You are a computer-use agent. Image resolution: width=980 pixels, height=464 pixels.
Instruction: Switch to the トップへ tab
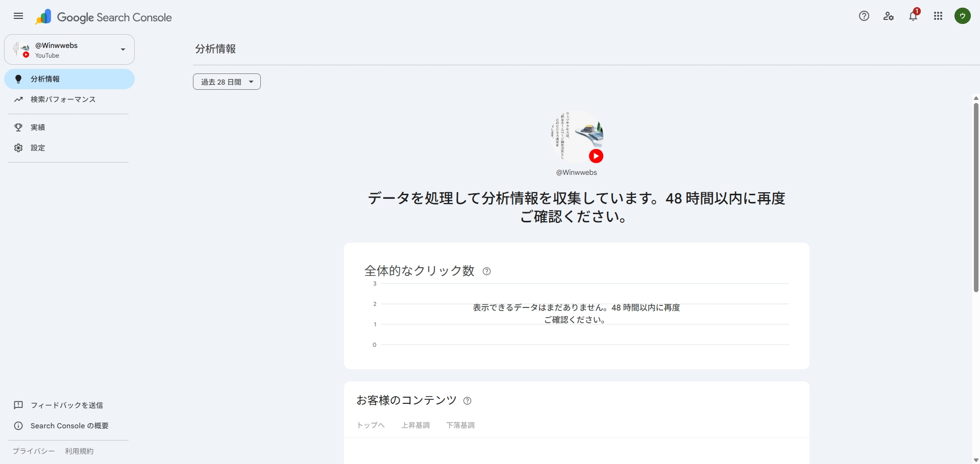coord(371,425)
